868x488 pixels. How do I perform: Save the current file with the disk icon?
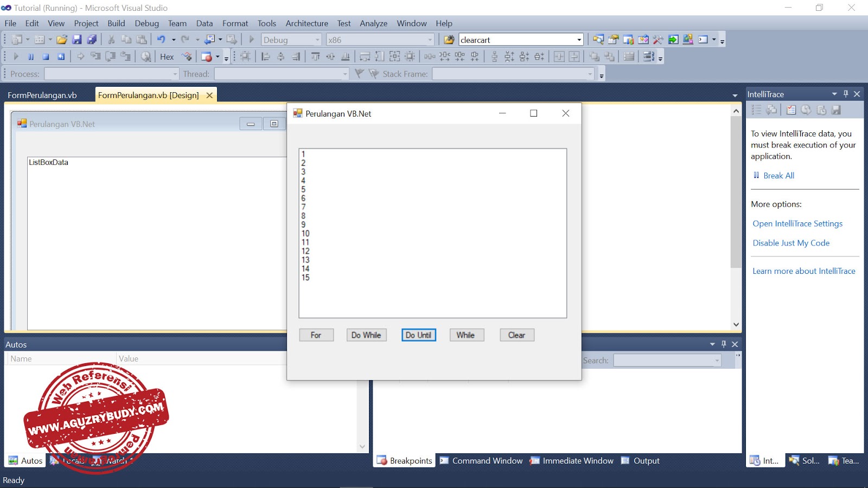pyautogui.click(x=76, y=40)
